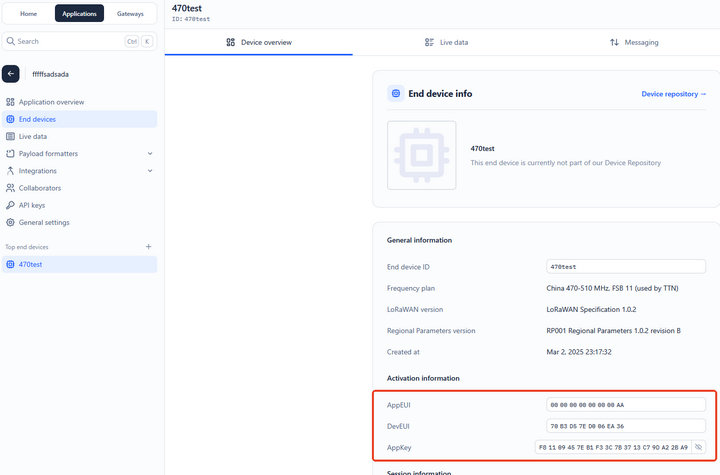Open API keys page
The image size is (720, 475).
(x=32, y=205)
